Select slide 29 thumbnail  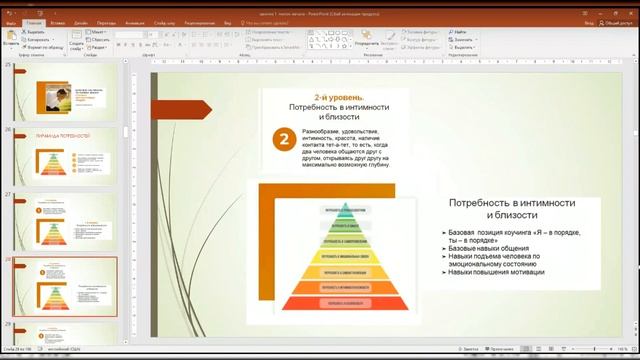point(65,333)
